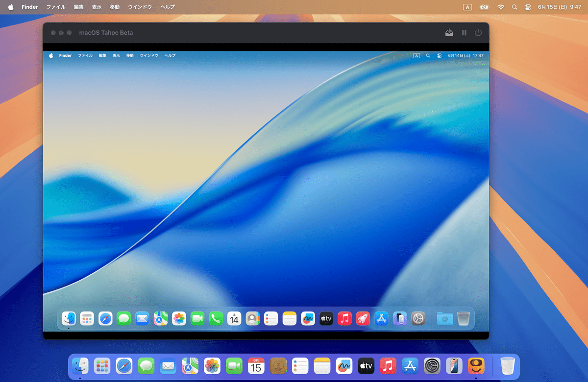The width and height of the screenshot is (588, 382).
Task: Open the host 表示 menu
Action: click(x=97, y=7)
